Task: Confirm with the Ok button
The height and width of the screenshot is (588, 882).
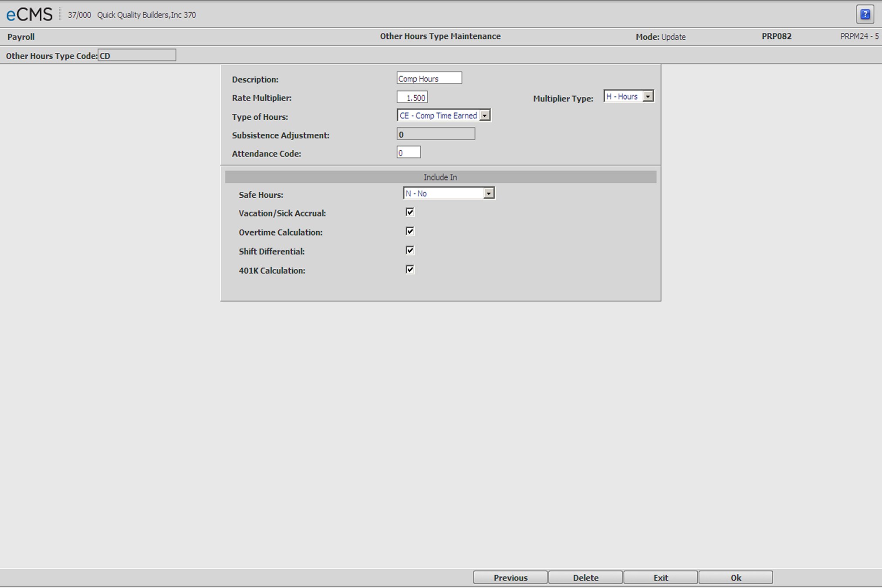Action: [736, 578]
